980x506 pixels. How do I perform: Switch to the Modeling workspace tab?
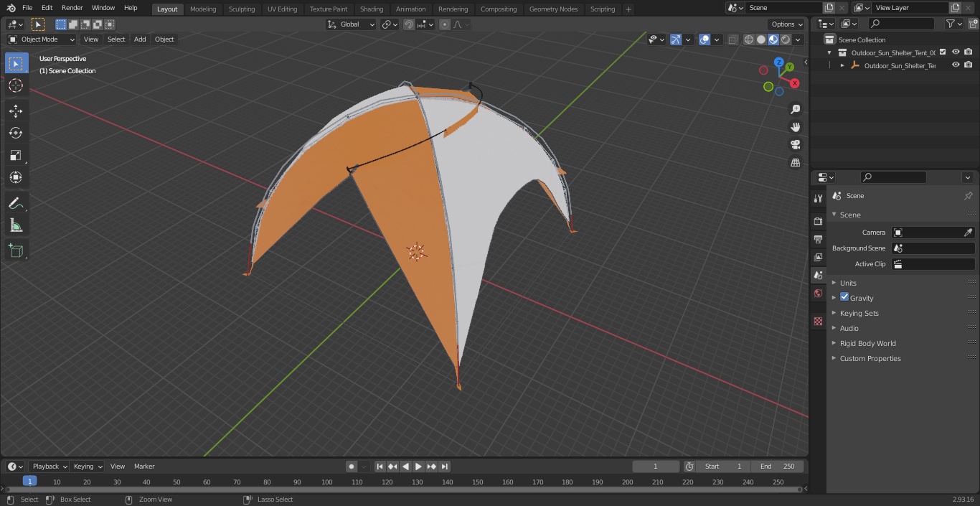203,9
